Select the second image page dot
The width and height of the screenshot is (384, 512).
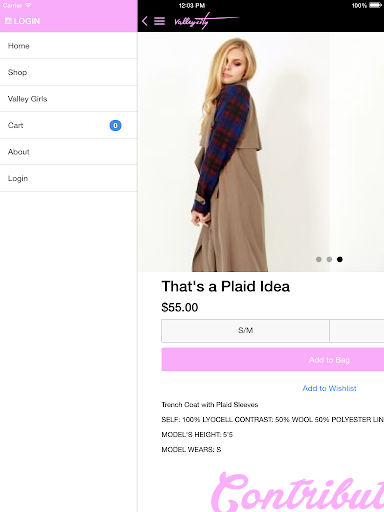(329, 259)
